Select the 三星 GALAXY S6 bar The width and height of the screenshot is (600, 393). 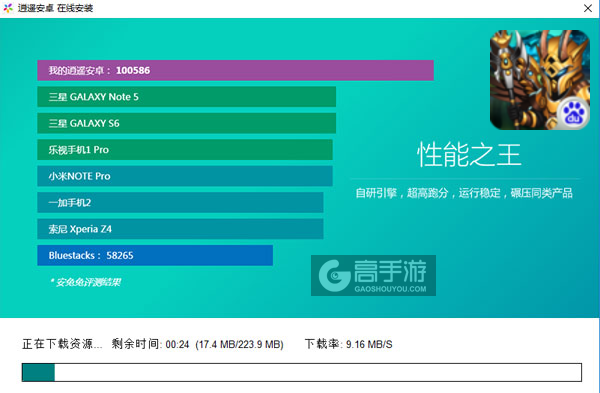click(187, 123)
